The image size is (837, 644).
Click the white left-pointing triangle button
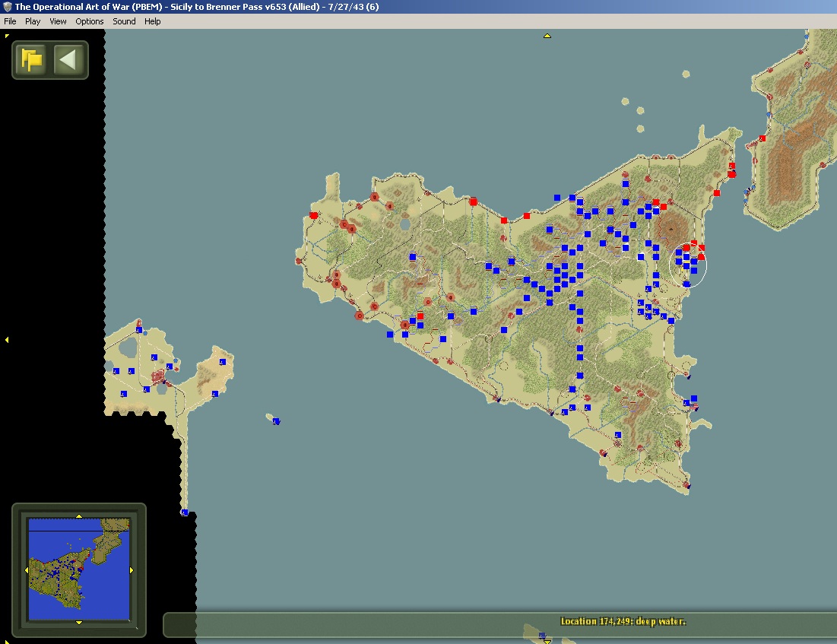tap(68, 60)
